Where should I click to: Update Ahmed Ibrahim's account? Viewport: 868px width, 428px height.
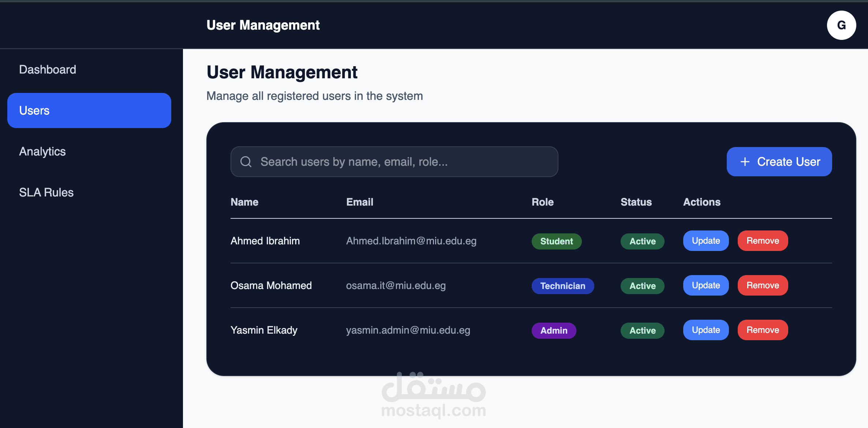click(706, 241)
